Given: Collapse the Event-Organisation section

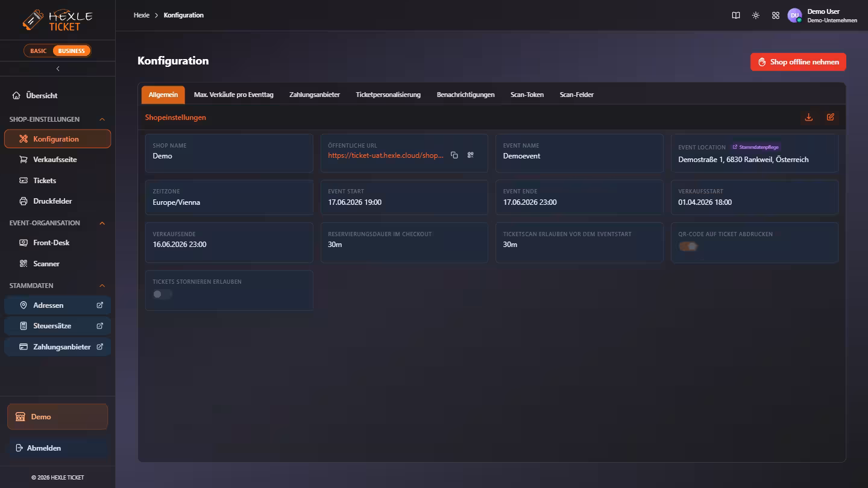Looking at the screenshot, I should 102,223.
